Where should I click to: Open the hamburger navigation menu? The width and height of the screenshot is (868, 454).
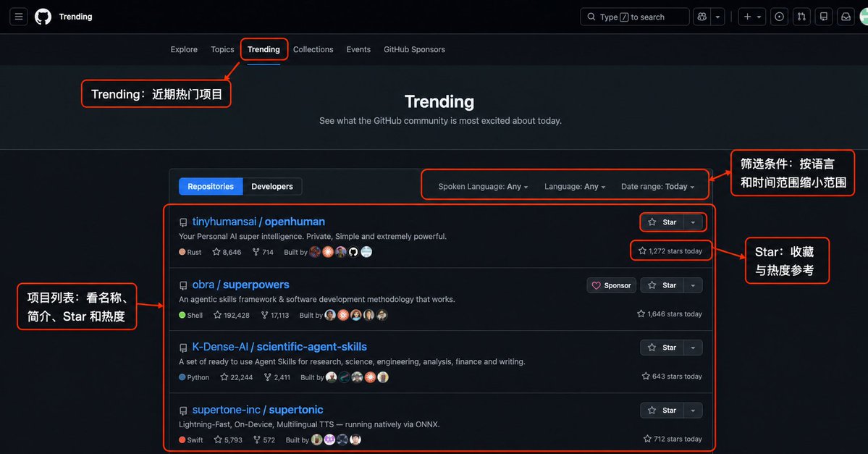tap(18, 17)
